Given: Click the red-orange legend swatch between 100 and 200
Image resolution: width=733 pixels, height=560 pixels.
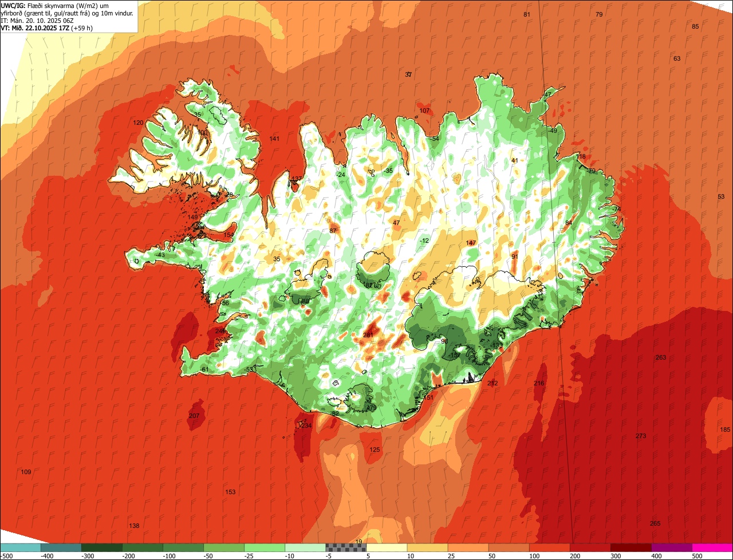Looking at the screenshot, I should (x=549, y=547).
